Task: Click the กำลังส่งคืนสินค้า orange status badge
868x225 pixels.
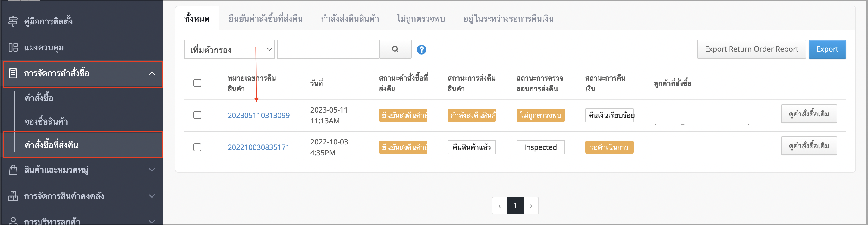Action: point(472,116)
